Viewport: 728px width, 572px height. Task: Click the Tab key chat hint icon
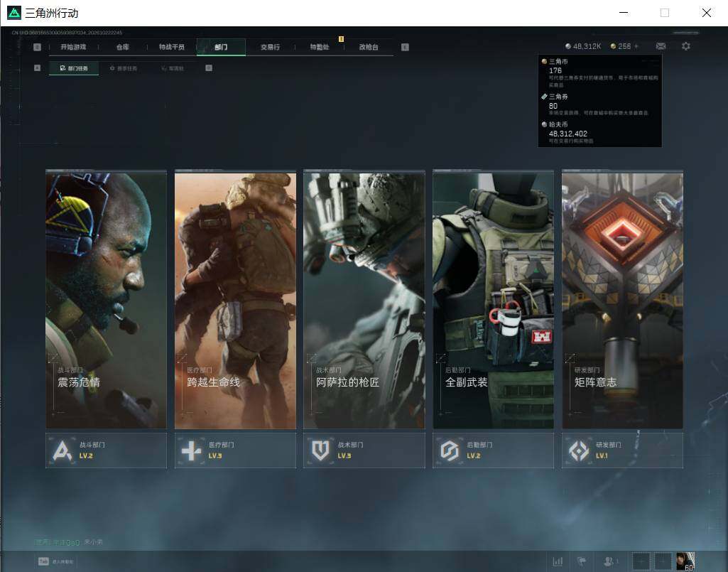pyautogui.click(x=43, y=561)
